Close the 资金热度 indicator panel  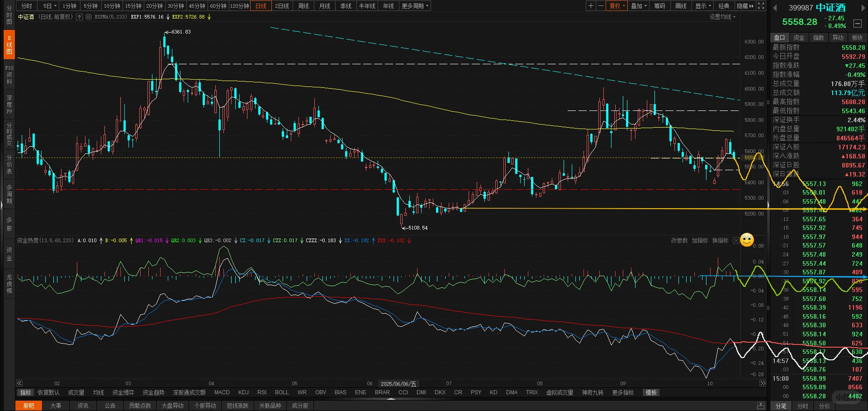click(736, 240)
